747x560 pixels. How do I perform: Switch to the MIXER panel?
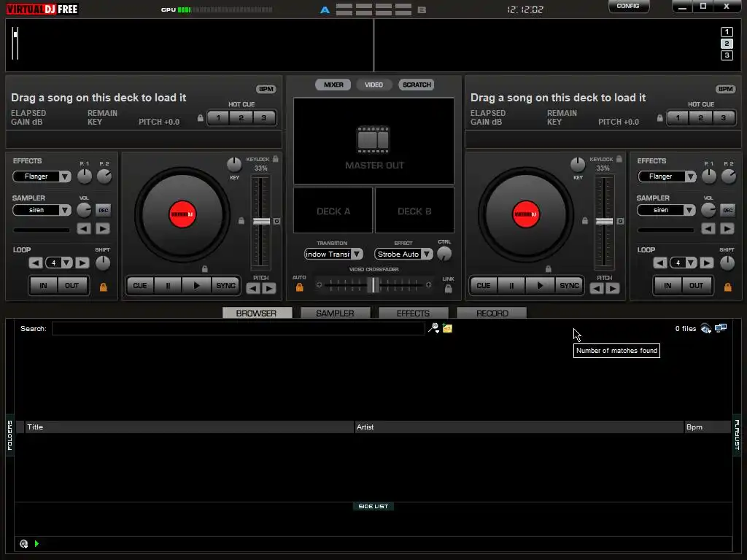(333, 85)
